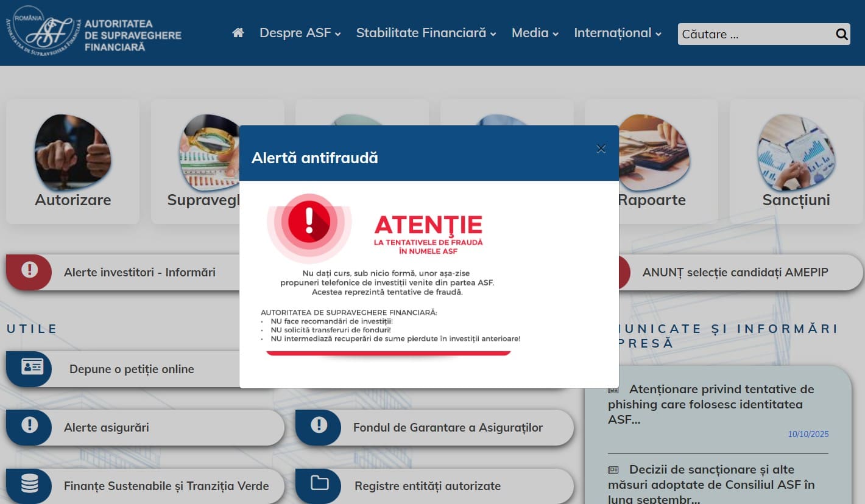Open Alerte investitori - Informări link
The height and width of the screenshot is (504, 865).
[139, 272]
